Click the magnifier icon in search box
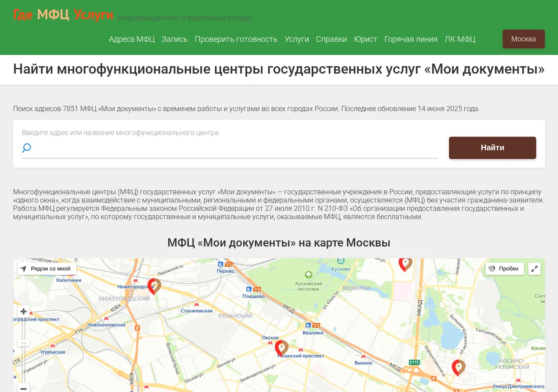This screenshot has height=392, width=558. click(27, 148)
